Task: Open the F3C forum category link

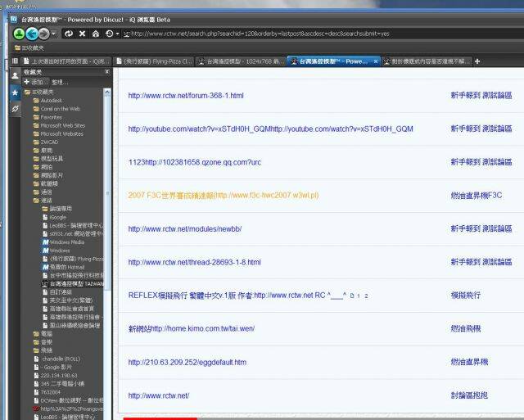Action: click(x=477, y=196)
